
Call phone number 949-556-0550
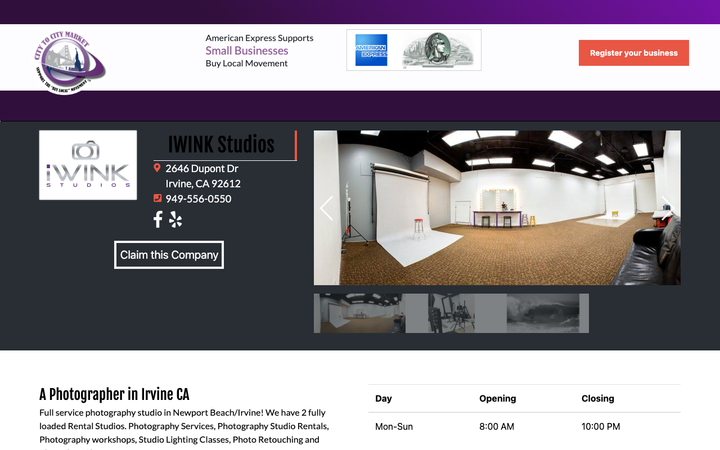point(198,199)
